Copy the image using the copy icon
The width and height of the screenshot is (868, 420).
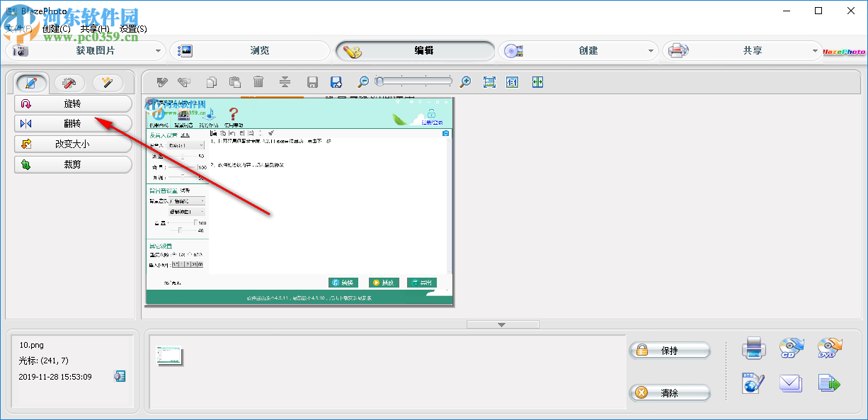click(211, 81)
